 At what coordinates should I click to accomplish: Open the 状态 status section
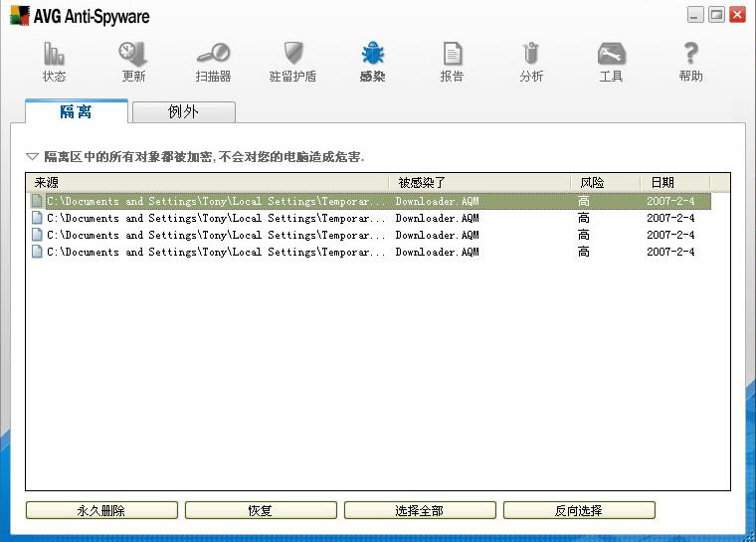click(x=54, y=62)
